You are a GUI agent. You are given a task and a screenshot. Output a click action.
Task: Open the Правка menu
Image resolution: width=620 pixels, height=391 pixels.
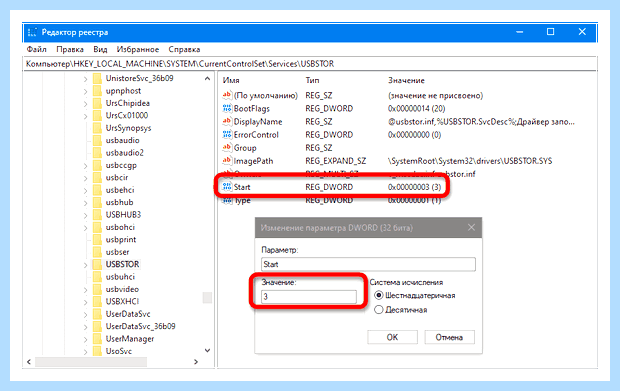coord(70,49)
